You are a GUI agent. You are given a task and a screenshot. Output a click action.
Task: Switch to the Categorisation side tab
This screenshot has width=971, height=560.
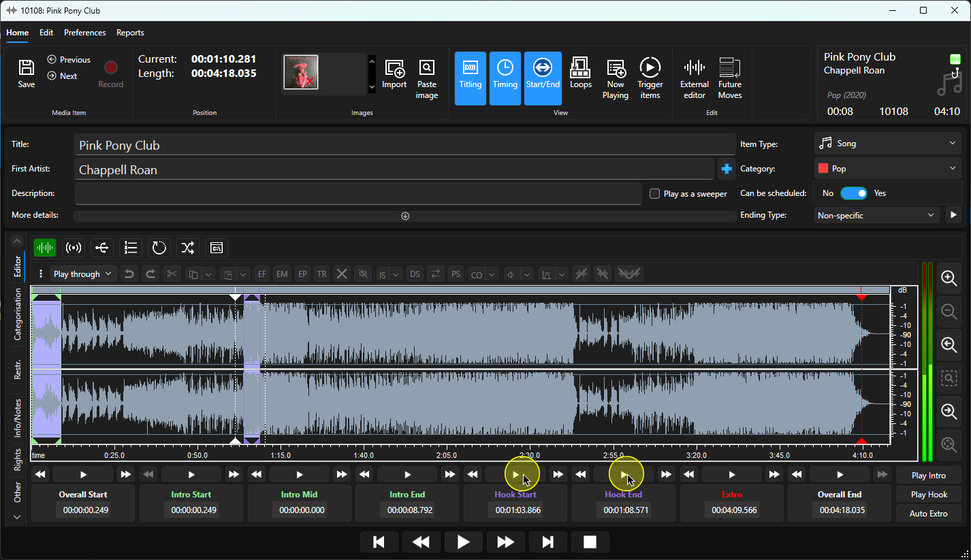tap(18, 314)
